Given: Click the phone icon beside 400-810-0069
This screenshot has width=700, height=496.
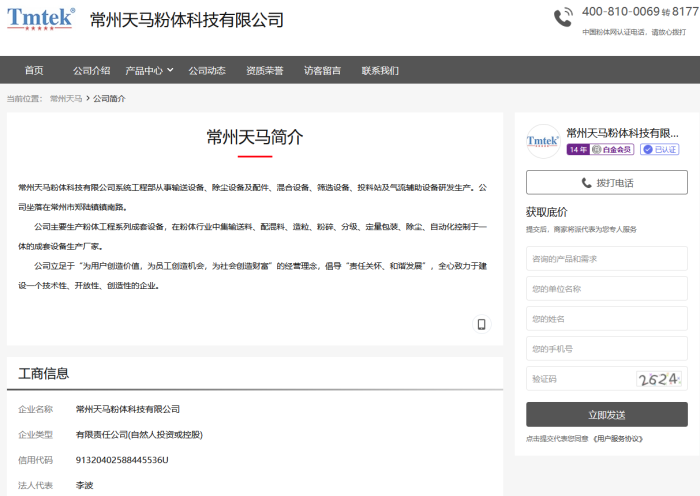Looking at the screenshot, I should [564, 17].
